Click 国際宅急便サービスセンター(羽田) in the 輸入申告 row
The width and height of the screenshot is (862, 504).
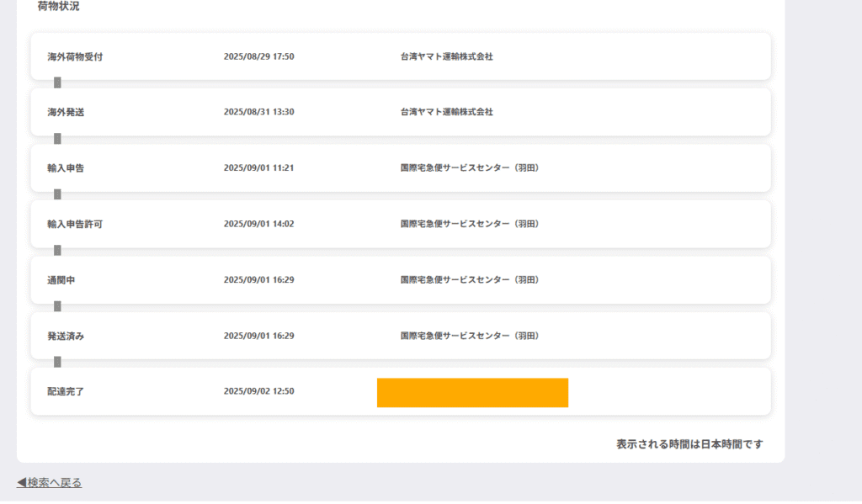[469, 167]
